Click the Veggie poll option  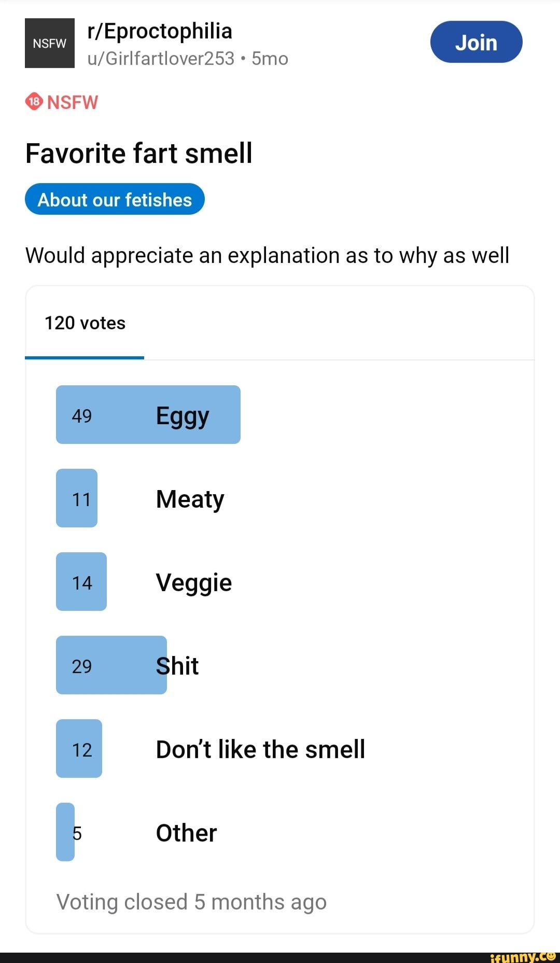[x=193, y=582]
